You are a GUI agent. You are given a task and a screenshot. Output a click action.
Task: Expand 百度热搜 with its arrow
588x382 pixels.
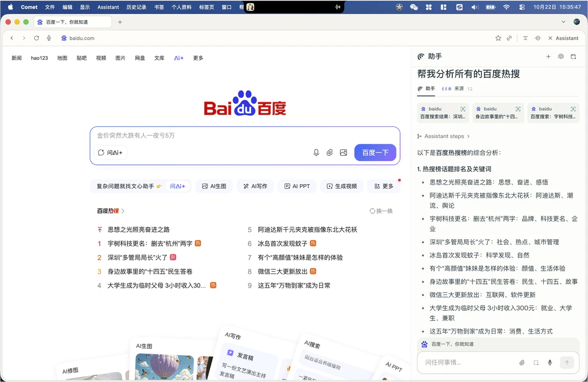click(x=122, y=210)
